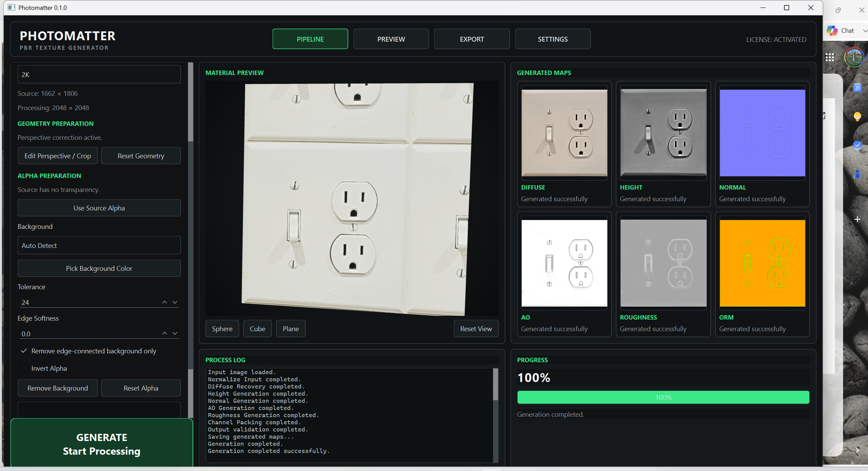The height and width of the screenshot is (471, 868).
Task: Switch to the EXPORT tab
Action: pos(472,39)
